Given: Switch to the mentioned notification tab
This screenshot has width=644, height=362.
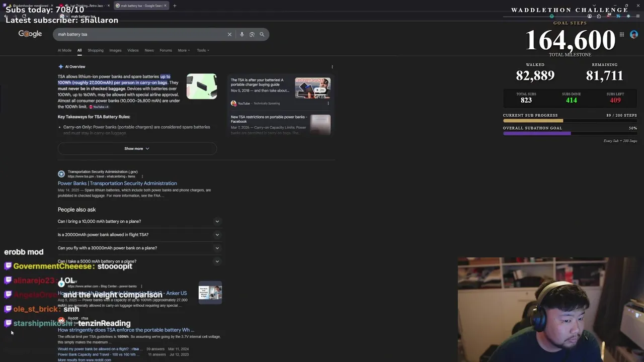Looking at the screenshot, I should 29,6.
